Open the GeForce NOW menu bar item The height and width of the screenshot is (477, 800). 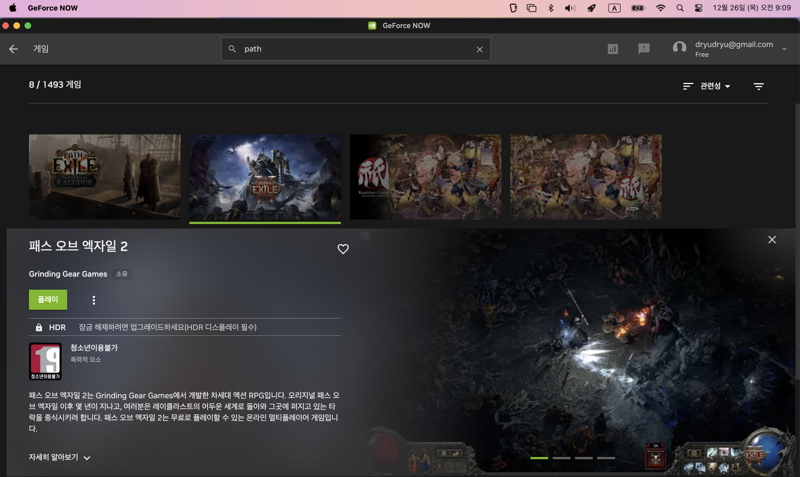click(x=53, y=8)
